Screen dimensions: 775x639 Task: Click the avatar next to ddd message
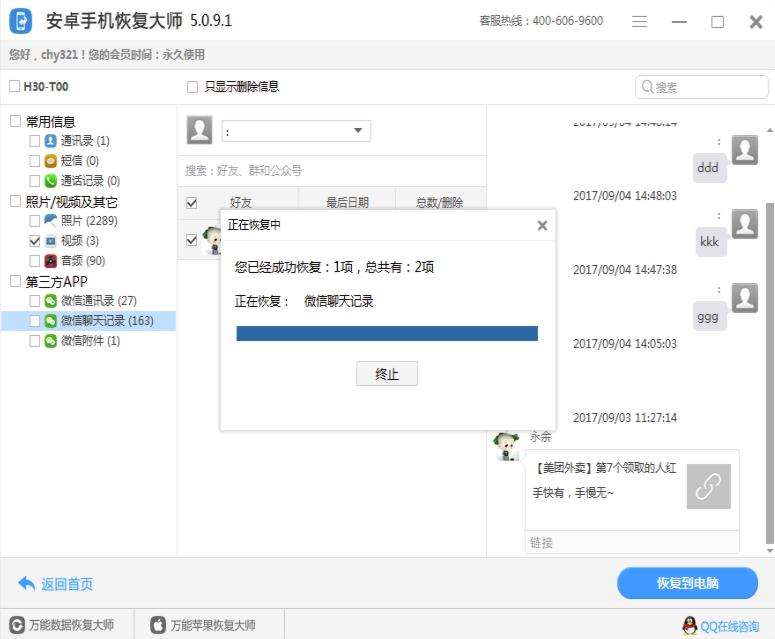[x=744, y=150]
